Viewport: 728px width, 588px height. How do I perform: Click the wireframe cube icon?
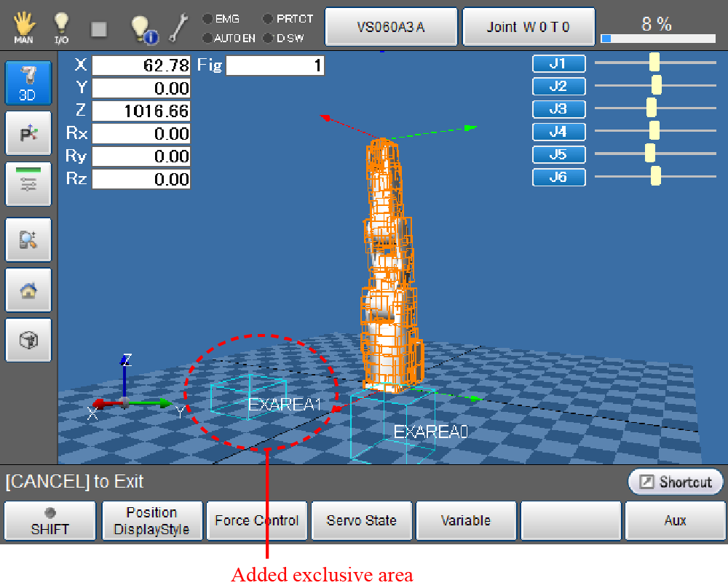click(28, 339)
